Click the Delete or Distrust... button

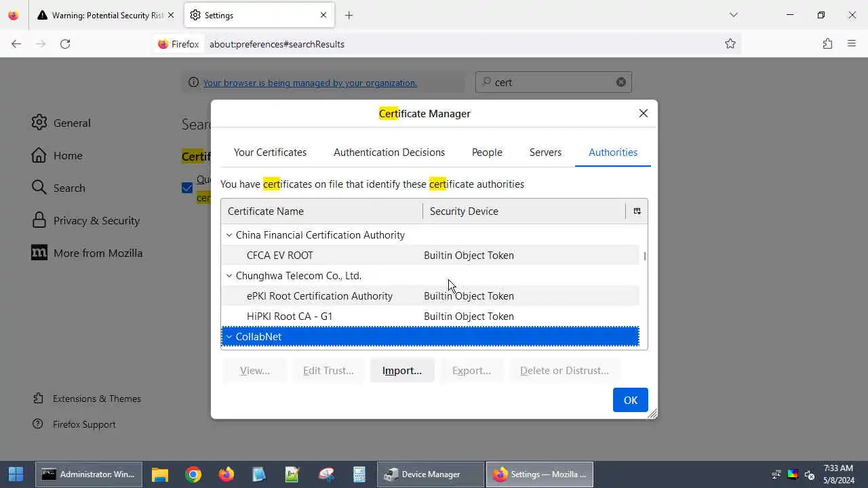[564, 371]
